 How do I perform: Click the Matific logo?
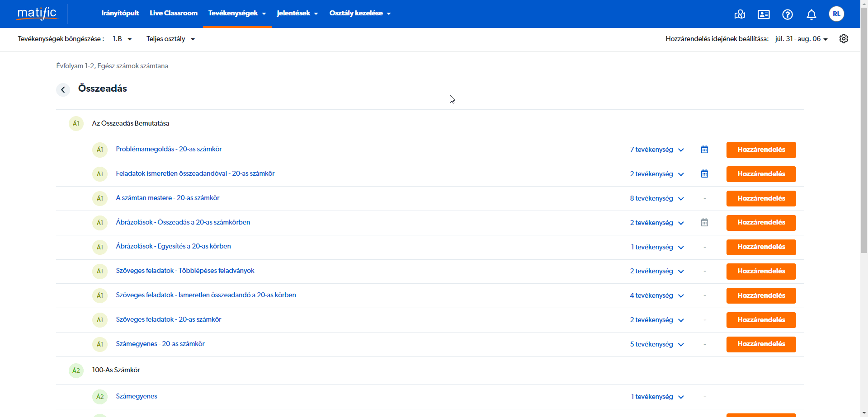click(37, 14)
